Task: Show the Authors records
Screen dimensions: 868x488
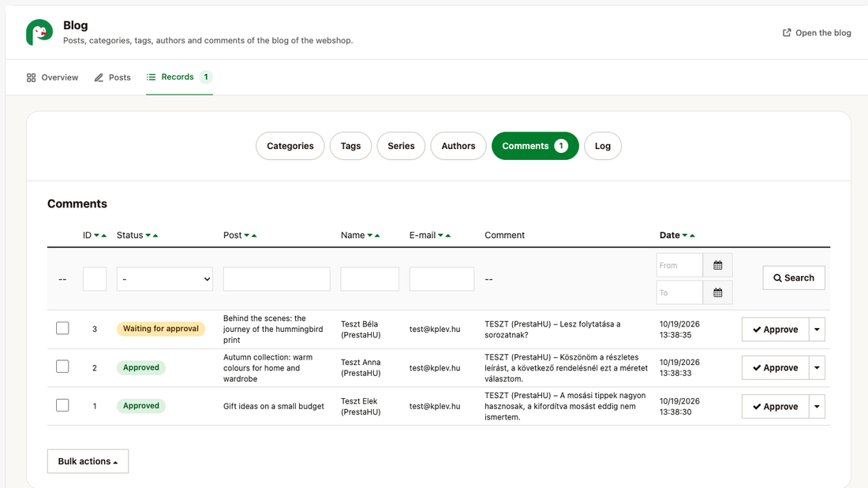Action: point(458,146)
